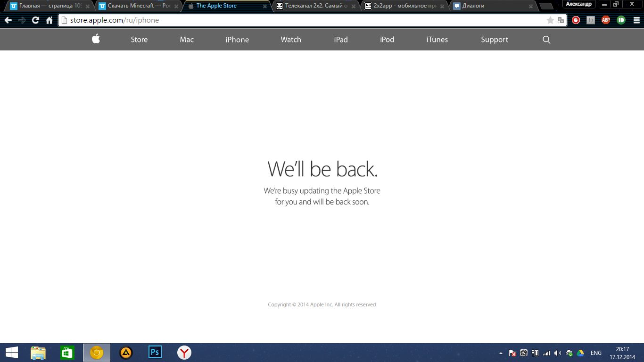644x362 pixels.
Task: Go to Support in navigation bar
Action: [x=495, y=40]
